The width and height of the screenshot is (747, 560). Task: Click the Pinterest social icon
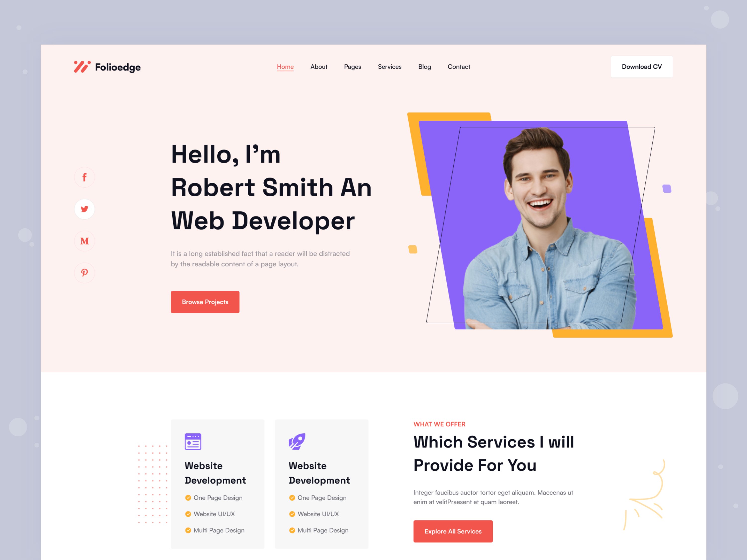[x=84, y=272]
